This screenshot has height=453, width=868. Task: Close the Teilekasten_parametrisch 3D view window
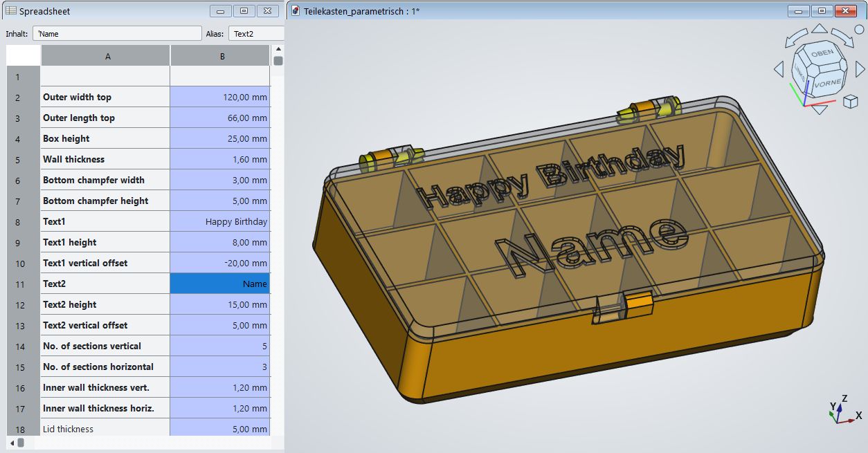pos(845,11)
